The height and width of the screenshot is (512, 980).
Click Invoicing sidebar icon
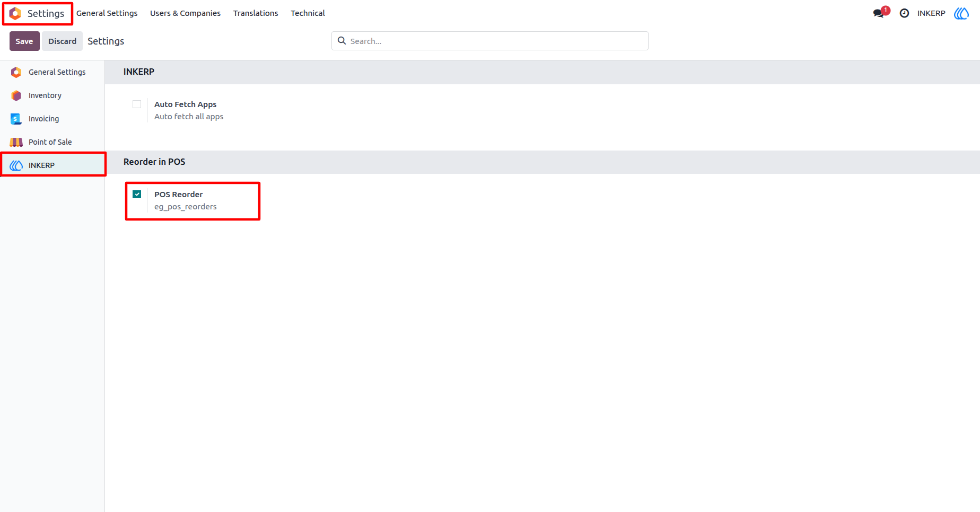coord(16,119)
